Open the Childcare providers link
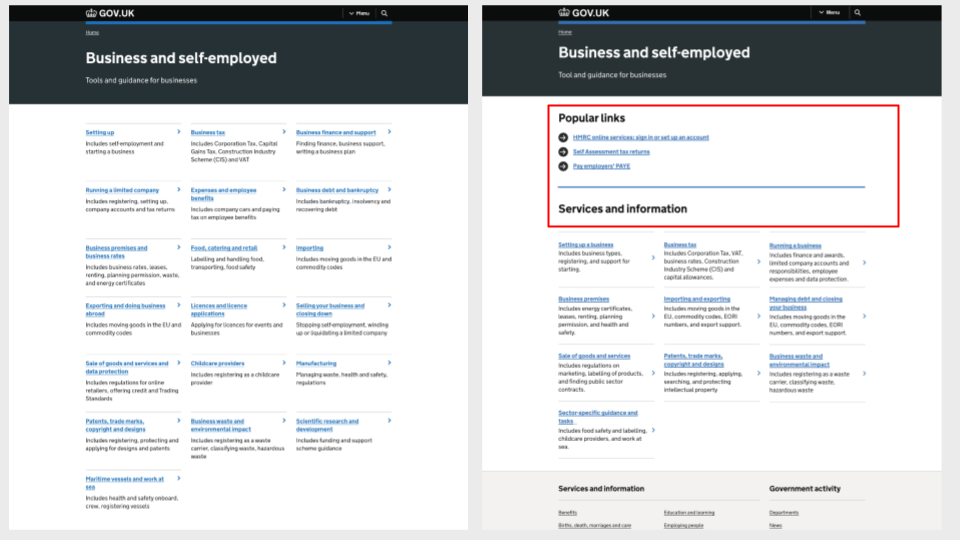The image size is (960, 540). coord(217,363)
